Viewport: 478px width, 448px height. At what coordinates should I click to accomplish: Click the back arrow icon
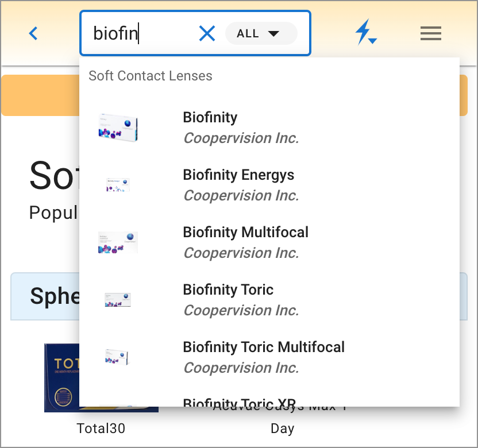coord(33,33)
